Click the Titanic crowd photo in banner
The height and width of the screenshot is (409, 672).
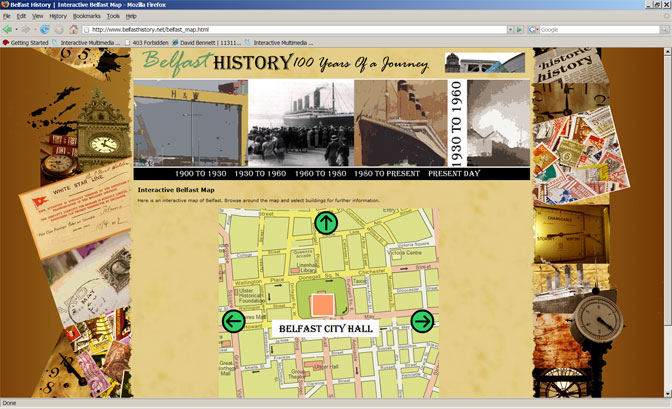click(x=301, y=123)
